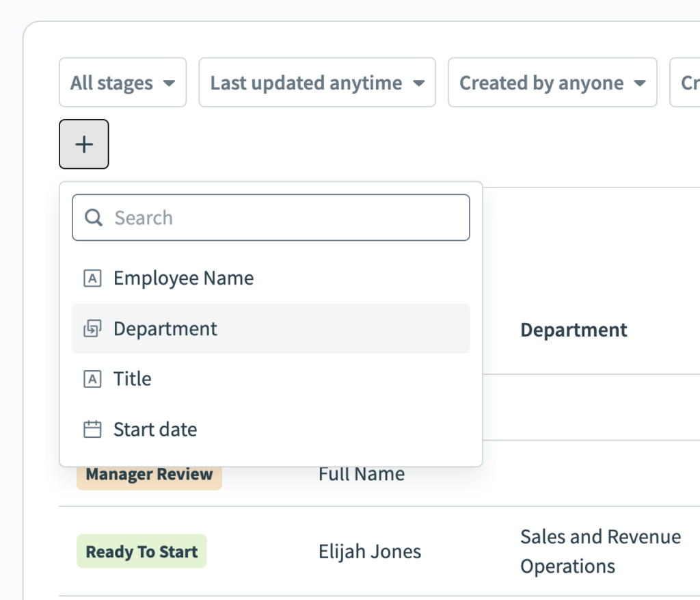Click the magnifier icon in the search box
The image size is (700, 600).
pos(93,218)
